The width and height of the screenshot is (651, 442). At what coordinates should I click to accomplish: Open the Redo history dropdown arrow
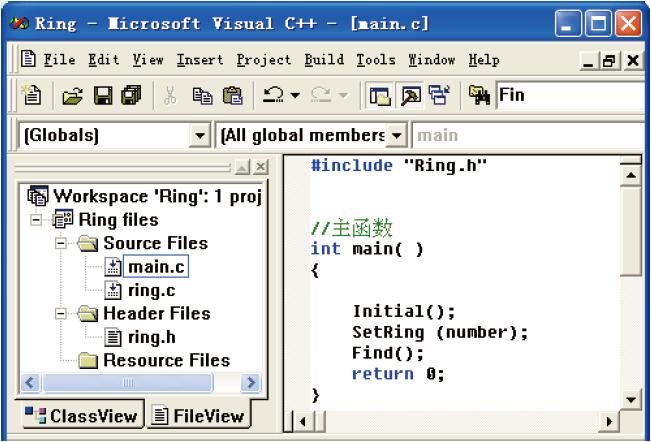tap(343, 96)
